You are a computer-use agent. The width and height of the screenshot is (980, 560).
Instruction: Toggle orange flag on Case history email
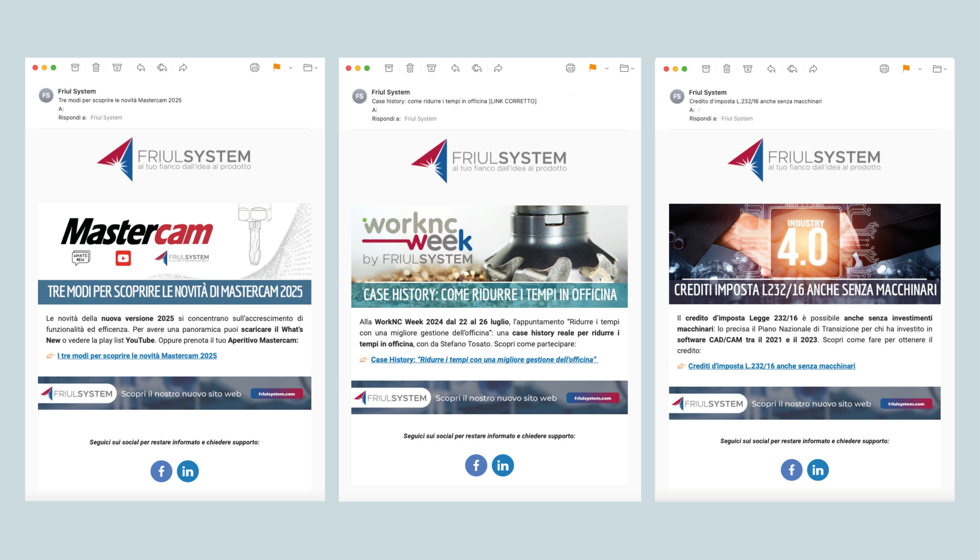coord(593,68)
